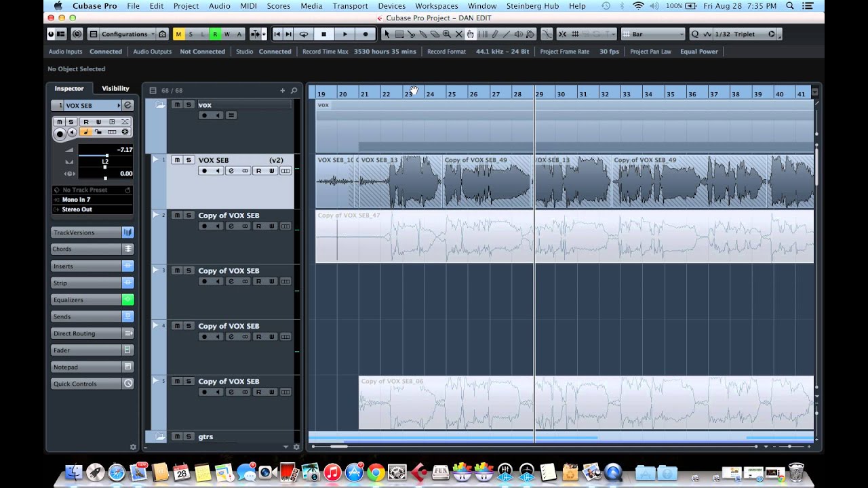
Task: Toggle global Read automation green R
Action: tap(215, 34)
